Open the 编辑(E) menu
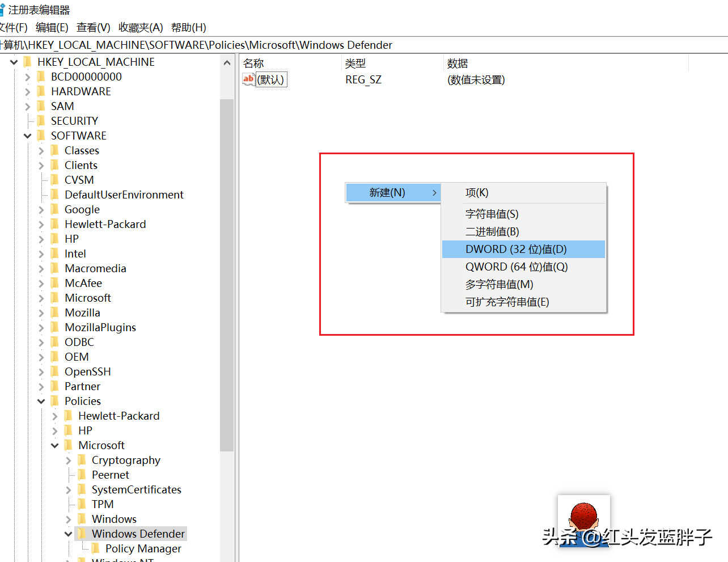This screenshot has width=728, height=562. 52,27
